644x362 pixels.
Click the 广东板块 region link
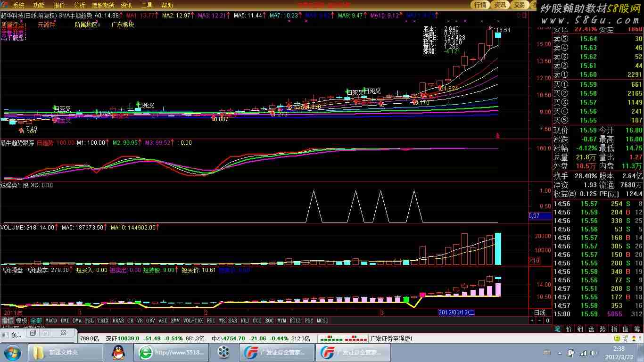point(123,25)
